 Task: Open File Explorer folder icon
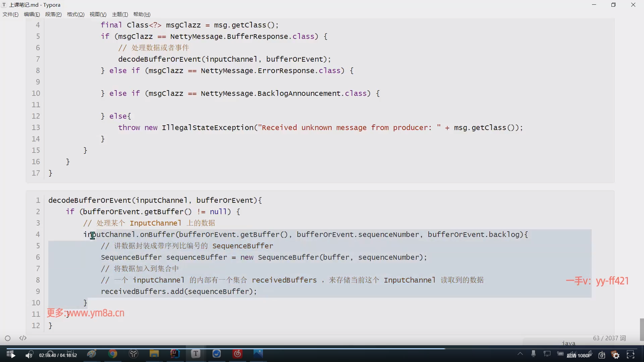click(154, 354)
